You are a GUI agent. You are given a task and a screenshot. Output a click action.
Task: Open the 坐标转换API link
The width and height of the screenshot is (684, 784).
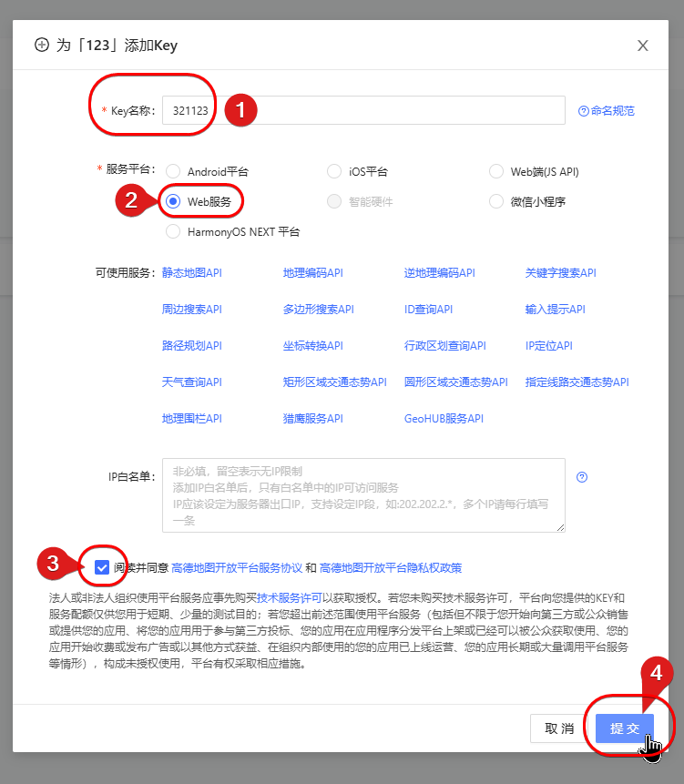(313, 346)
